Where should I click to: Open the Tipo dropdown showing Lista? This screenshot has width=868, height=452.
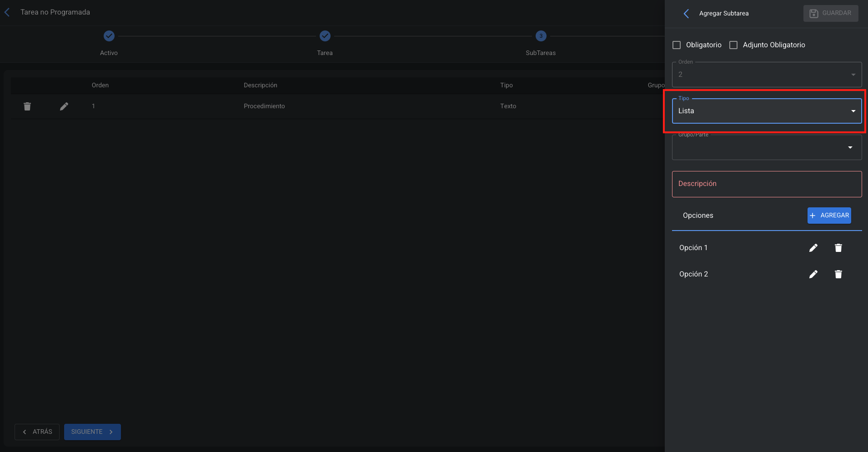click(x=767, y=111)
